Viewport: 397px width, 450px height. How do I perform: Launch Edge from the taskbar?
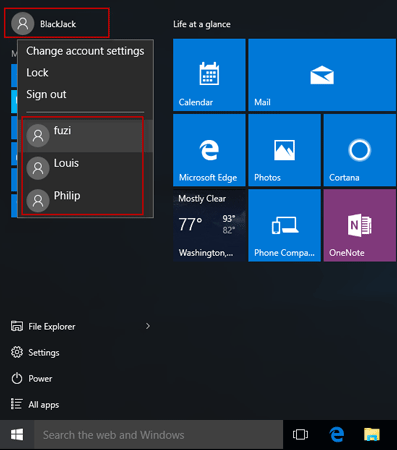pos(337,435)
